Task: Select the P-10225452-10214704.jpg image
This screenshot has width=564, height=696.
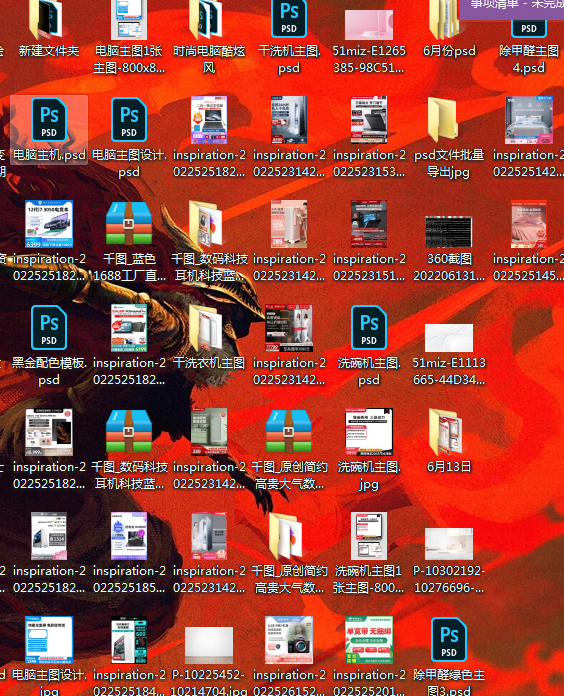Action: click(x=209, y=645)
